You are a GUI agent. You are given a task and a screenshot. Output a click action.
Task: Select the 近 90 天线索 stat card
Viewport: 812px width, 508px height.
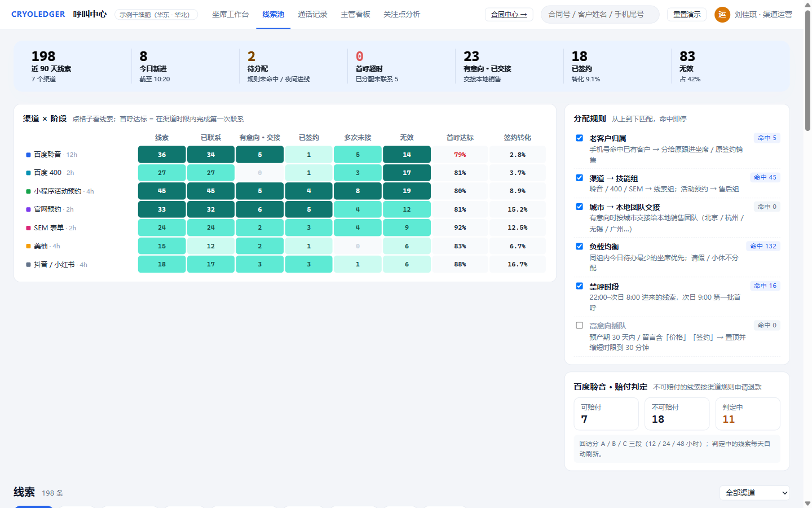(78, 67)
